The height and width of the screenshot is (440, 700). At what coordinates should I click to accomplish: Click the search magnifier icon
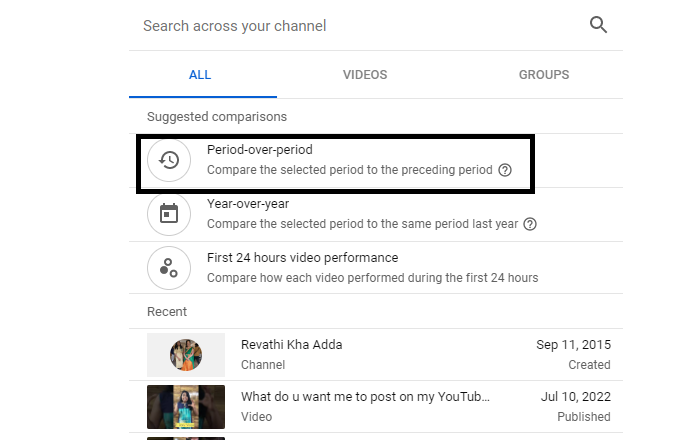(x=599, y=25)
